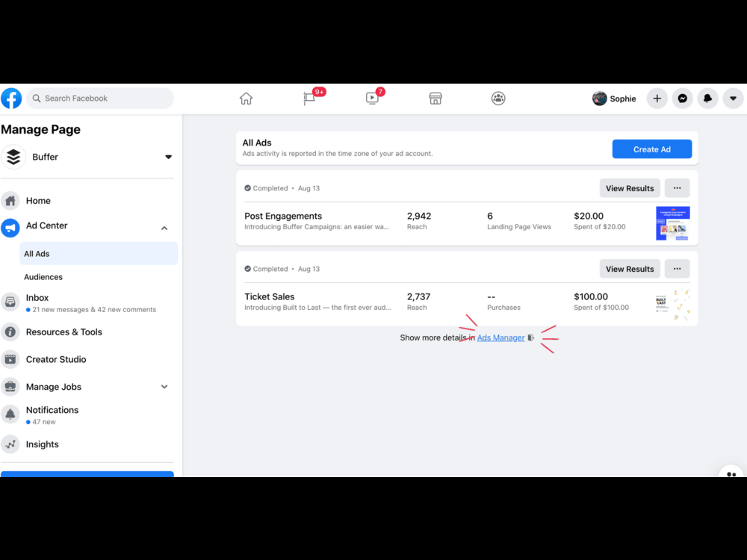Click the sidebar Notifications bell icon
Image resolution: width=747 pixels, height=560 pixels.
pos(10,414)
